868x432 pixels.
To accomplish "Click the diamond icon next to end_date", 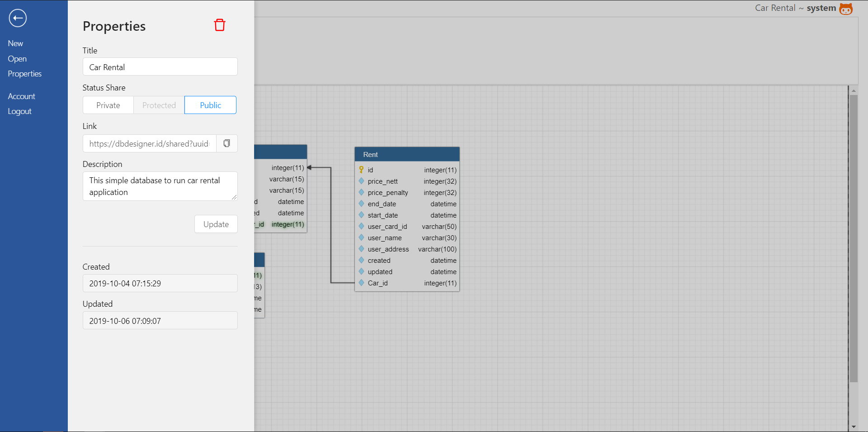I will click(x=361, y=204).
